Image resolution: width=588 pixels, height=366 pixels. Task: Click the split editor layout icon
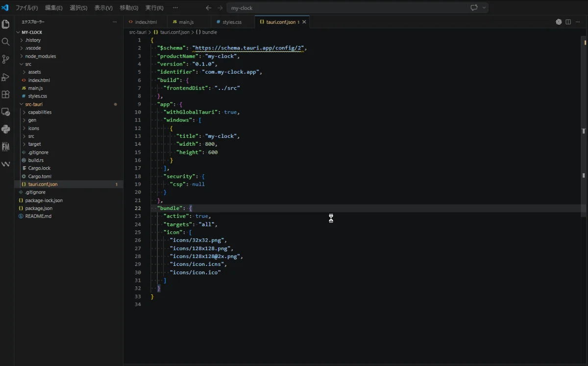pyautogui.click(x=568, y=22)
